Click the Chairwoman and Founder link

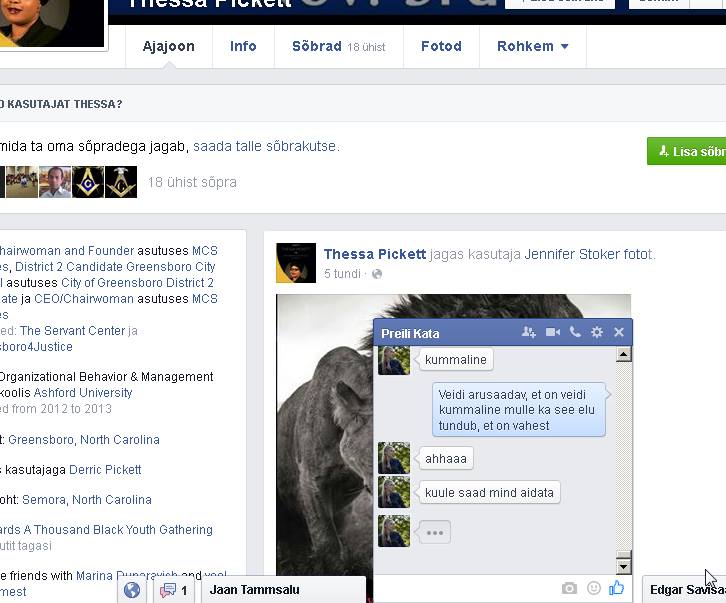click(67, 251)
